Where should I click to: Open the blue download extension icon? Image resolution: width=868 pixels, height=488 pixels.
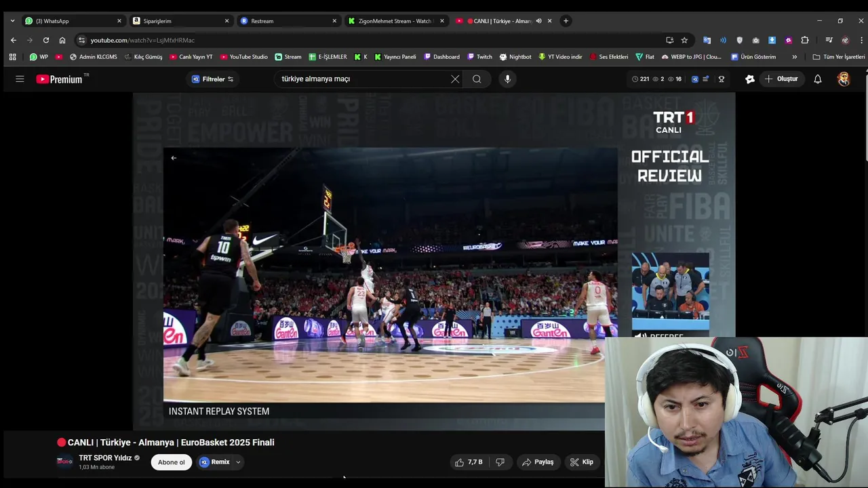(x=772, y=40)
